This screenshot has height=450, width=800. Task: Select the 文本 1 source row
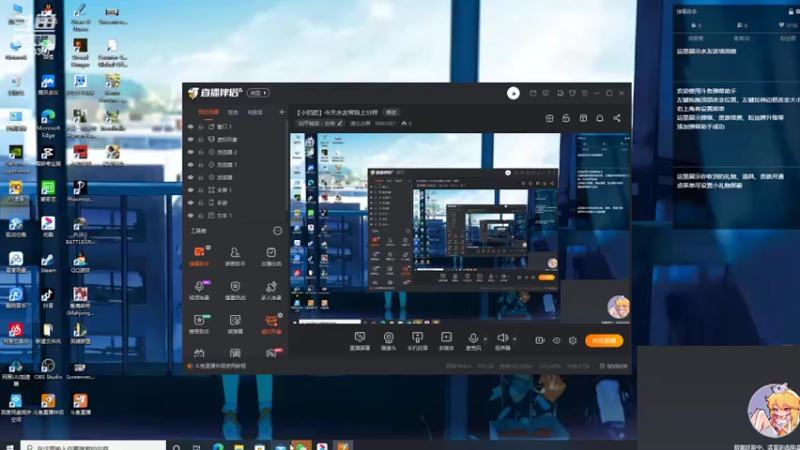click(x=236, y=215)
